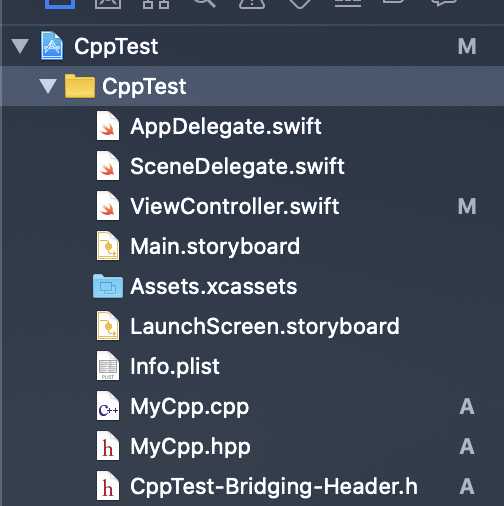
Task: Open the Find navigator magnifier icon
Action: [x=204, y=3]
